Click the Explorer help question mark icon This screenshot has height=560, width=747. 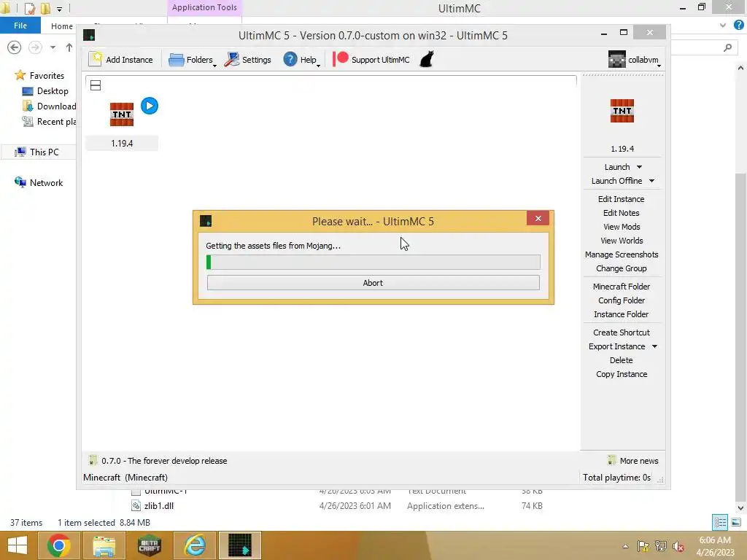pyautogui.click(x=739, y=26)
